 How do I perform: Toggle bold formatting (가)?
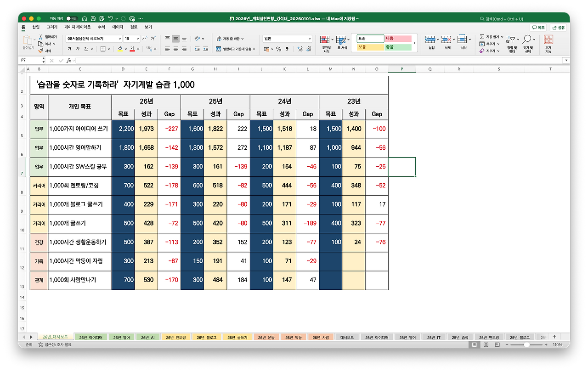(x=70, y=49)
